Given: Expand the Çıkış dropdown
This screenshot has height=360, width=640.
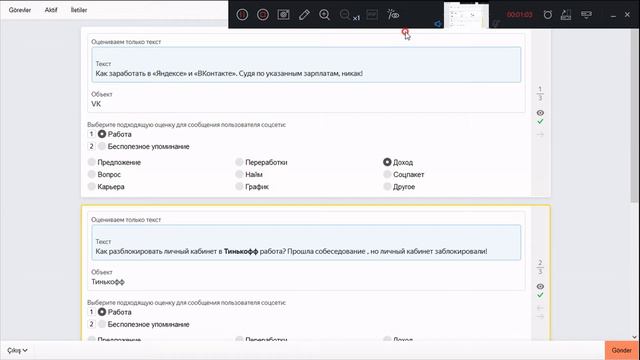Looking at the screenshot, I should 17,350.
